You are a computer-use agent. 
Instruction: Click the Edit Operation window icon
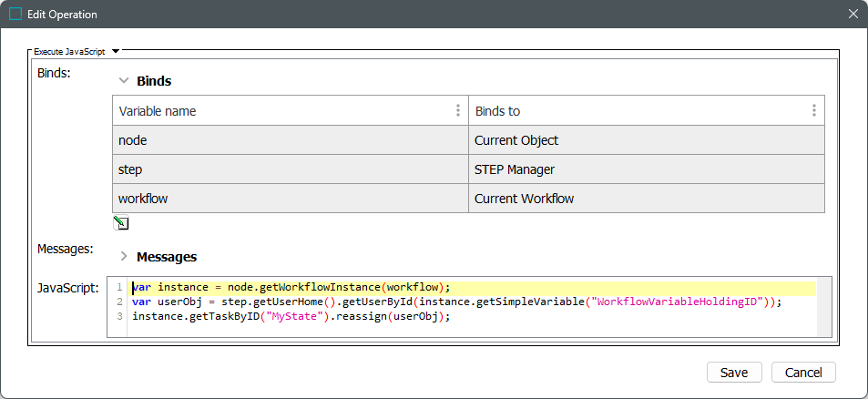(x=15, y=15)
